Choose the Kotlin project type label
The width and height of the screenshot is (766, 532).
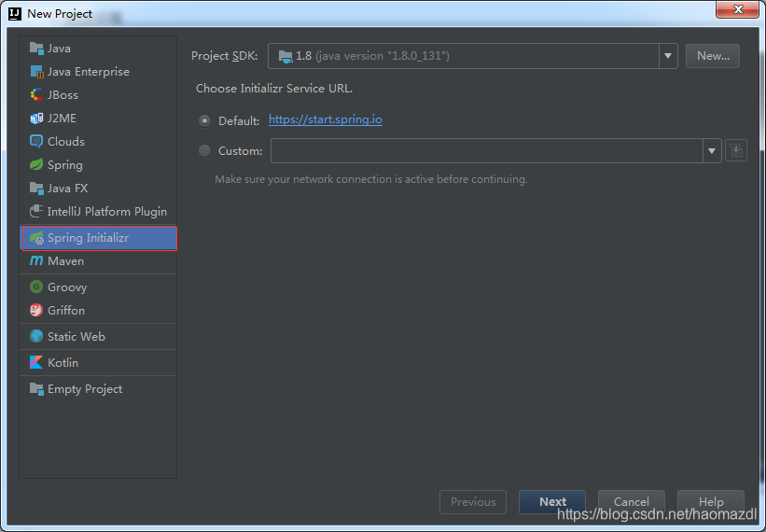(x=63, y=362)
